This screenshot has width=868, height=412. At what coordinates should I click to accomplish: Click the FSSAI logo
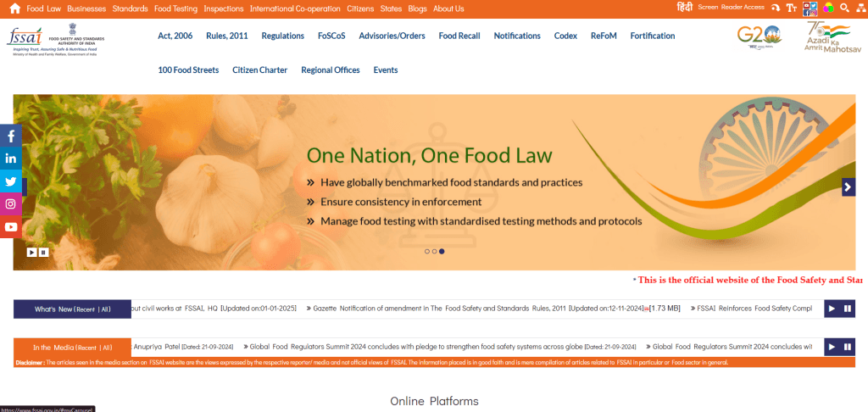(x=55, y=39)
